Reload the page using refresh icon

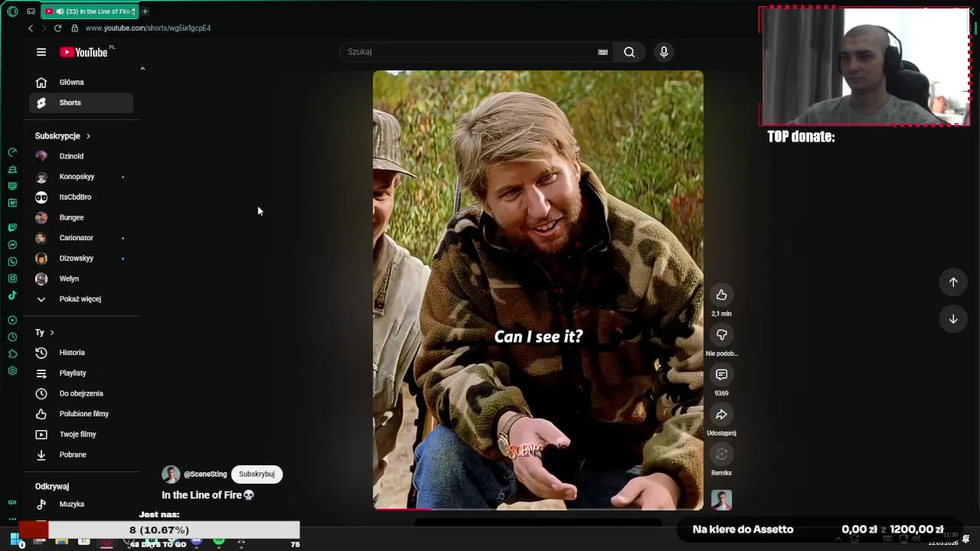click(57, 28)
